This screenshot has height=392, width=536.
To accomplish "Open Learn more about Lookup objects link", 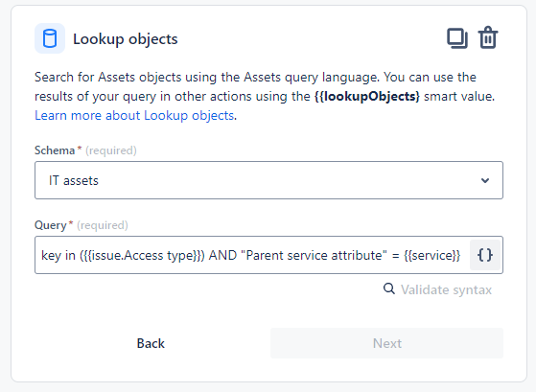I will click(x=134, y=116).
